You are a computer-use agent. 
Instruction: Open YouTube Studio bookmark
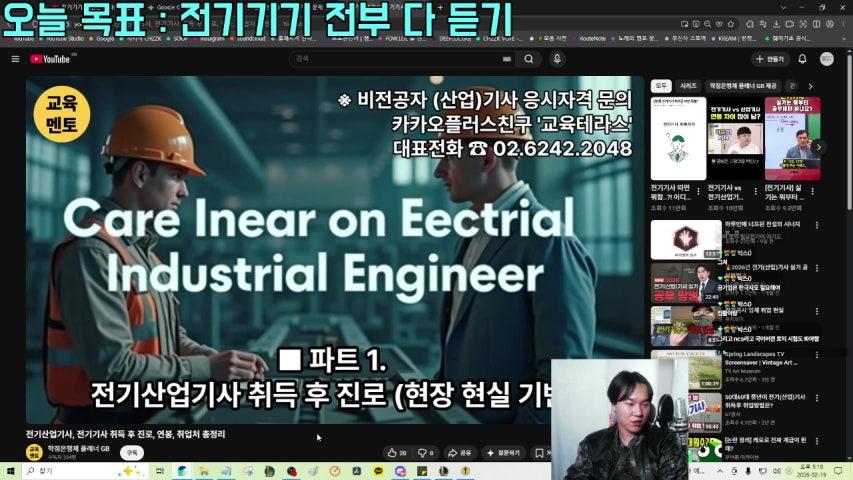click(x=62, y=39)
